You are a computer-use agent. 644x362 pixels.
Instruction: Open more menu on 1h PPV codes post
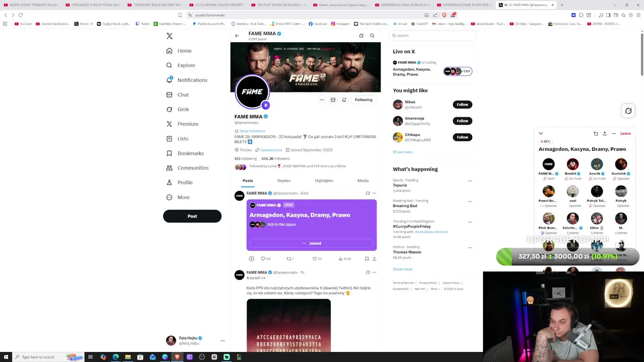[374, 273]
